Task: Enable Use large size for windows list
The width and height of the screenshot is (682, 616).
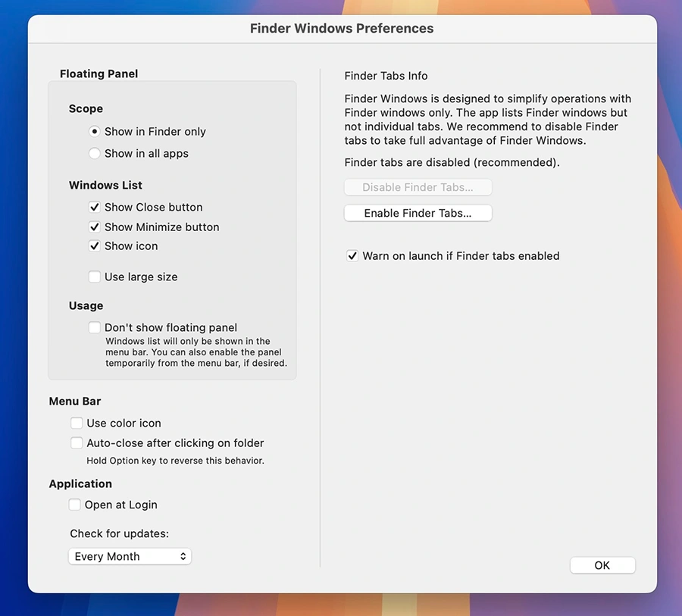Action: [x=95, y=277]
